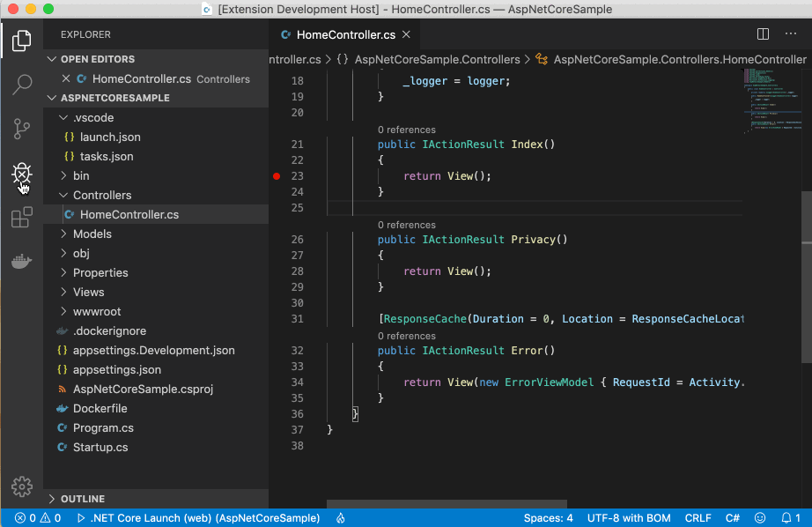Toggle the breakpoint on line 23
Image resolution: width=812 pixels, height=527 pixels.
click(277, 176)
